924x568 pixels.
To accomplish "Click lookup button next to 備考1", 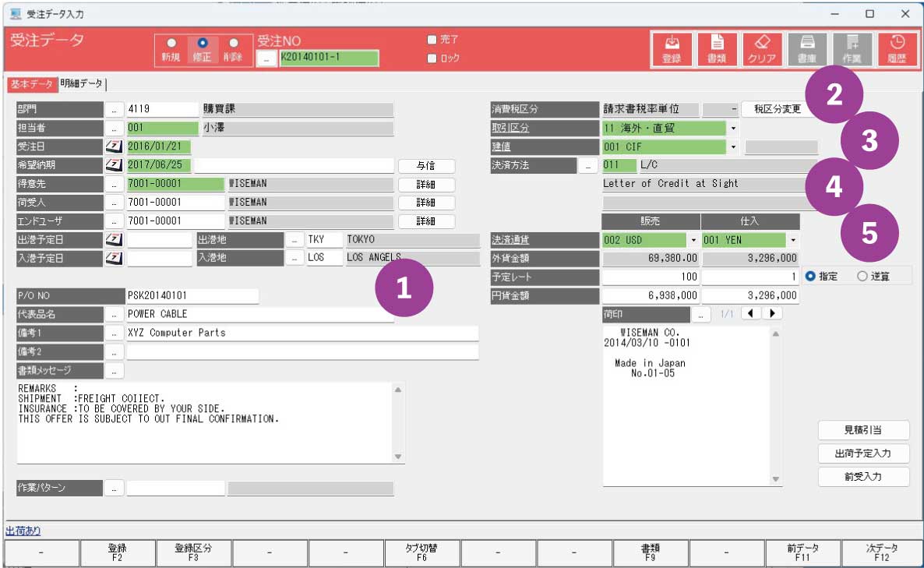I will (115, 333).
